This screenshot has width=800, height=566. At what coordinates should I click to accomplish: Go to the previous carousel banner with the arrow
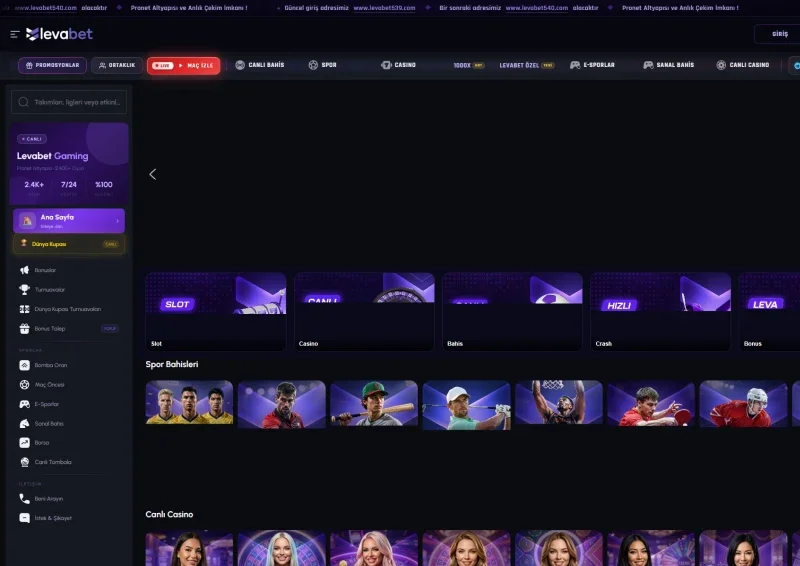153,174
